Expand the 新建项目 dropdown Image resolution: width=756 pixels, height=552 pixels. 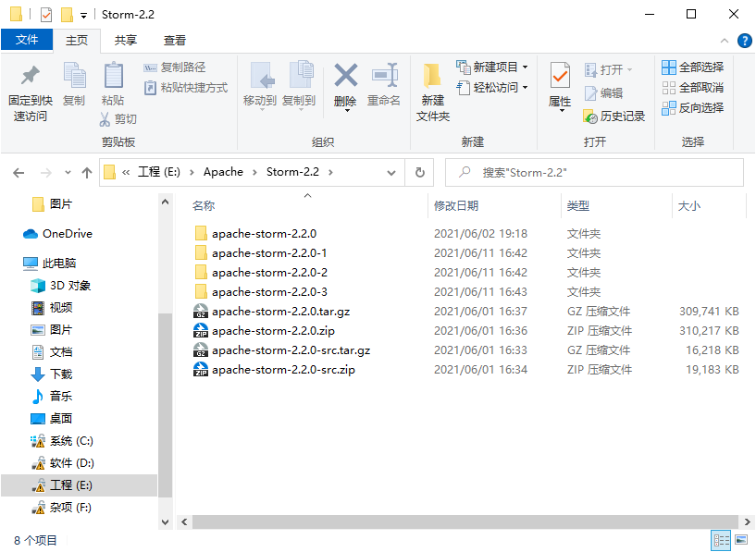pyautogui.click(x=525, y=67)
